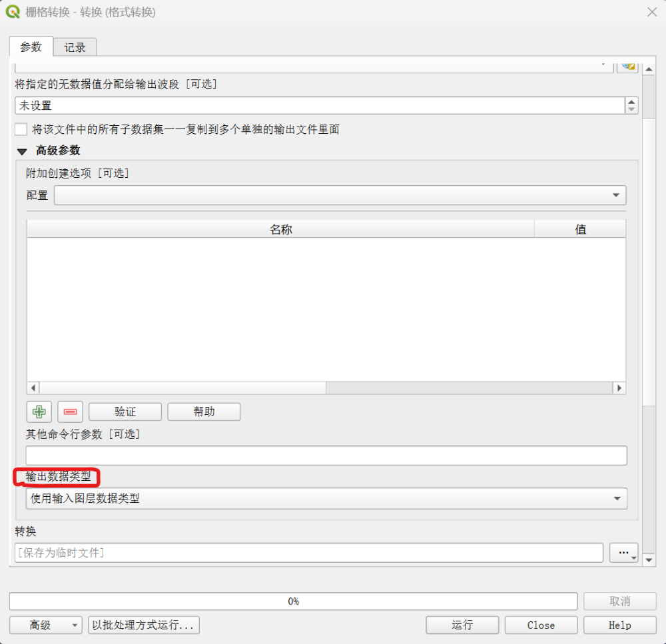
Task: Click the green plus add-row icon
Action: point(39,412)
